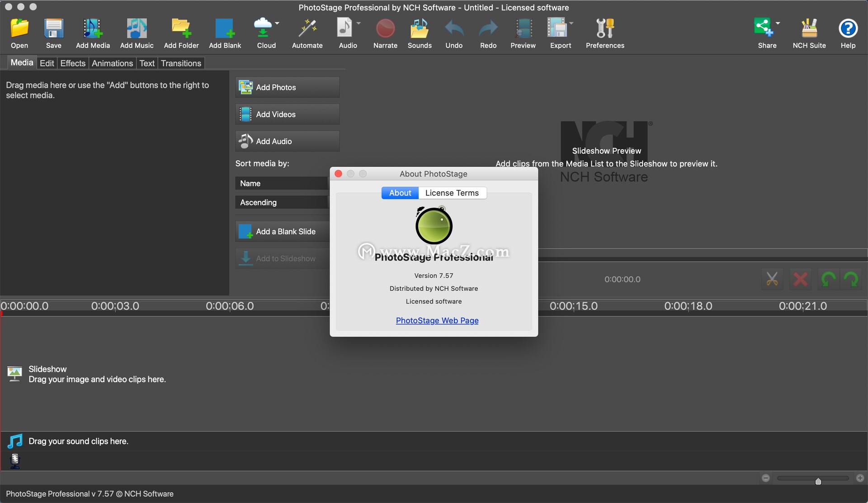Open Help question mark icon
Image resolution: width=868 pixels, height=503 pixels.
click(848, 28)
